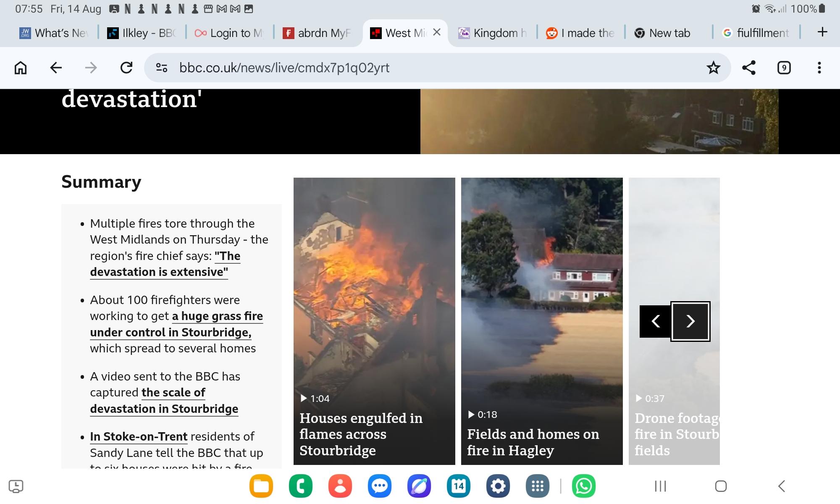The width and height of the screenshot is (840, 504).
Task: Go forward using the forward arrow
Action: [x=91, y=68]
